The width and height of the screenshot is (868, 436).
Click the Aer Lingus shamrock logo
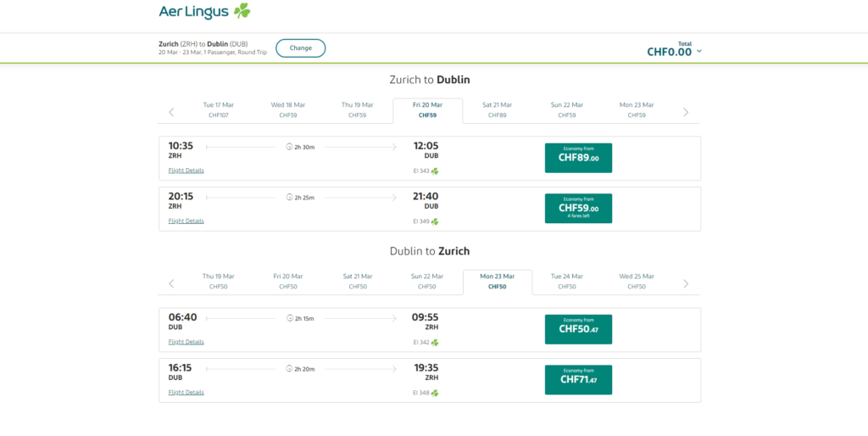[x=242, y=11]
